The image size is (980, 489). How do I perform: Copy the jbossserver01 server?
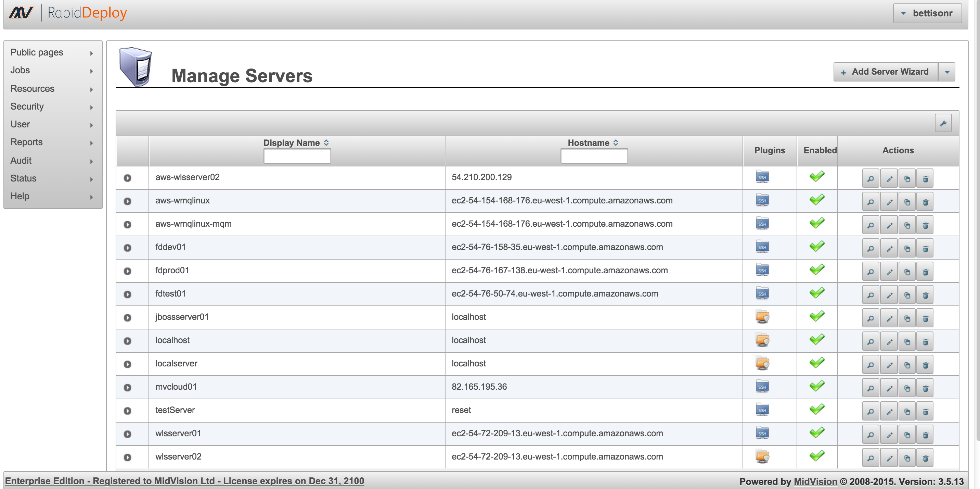pyautogui.click(x=907, y=318)
